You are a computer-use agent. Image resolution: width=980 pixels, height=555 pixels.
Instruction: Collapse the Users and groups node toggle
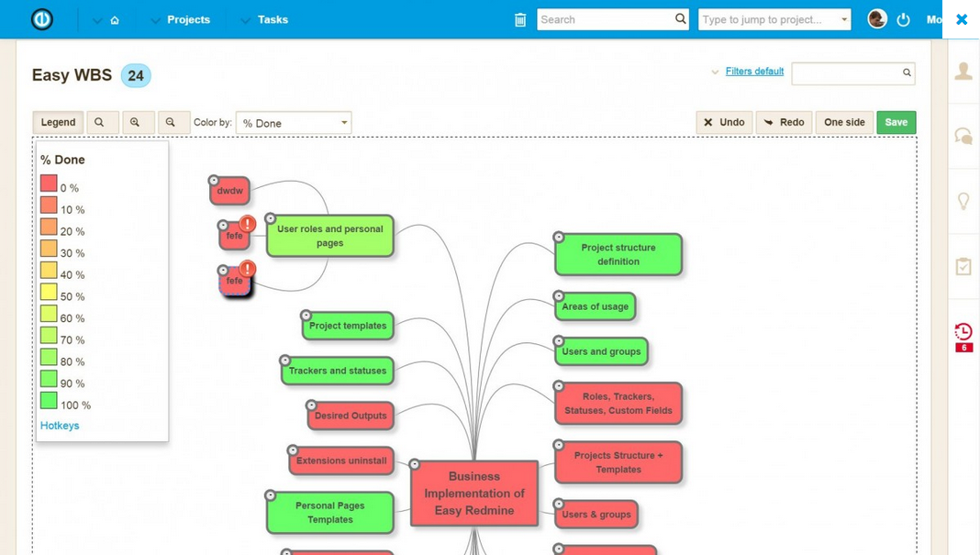point(559,340)
